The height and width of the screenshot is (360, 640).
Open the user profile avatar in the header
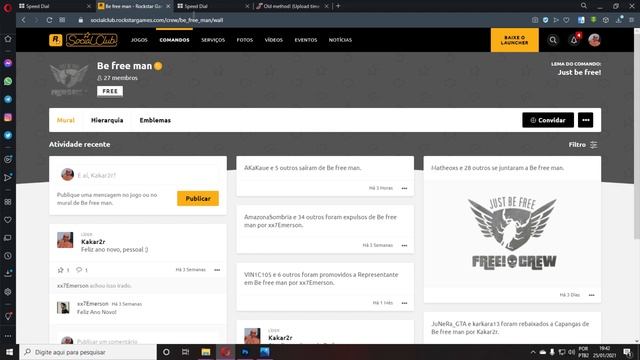tap(594, 40)
